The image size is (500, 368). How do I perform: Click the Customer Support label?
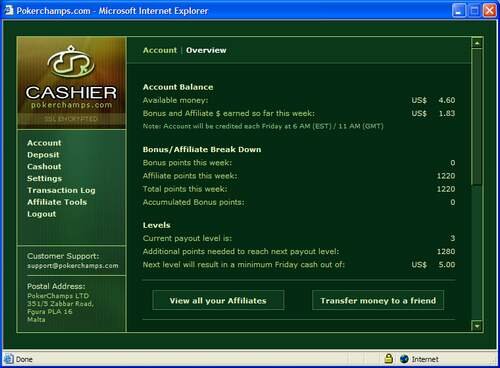[x=63, y=256]
